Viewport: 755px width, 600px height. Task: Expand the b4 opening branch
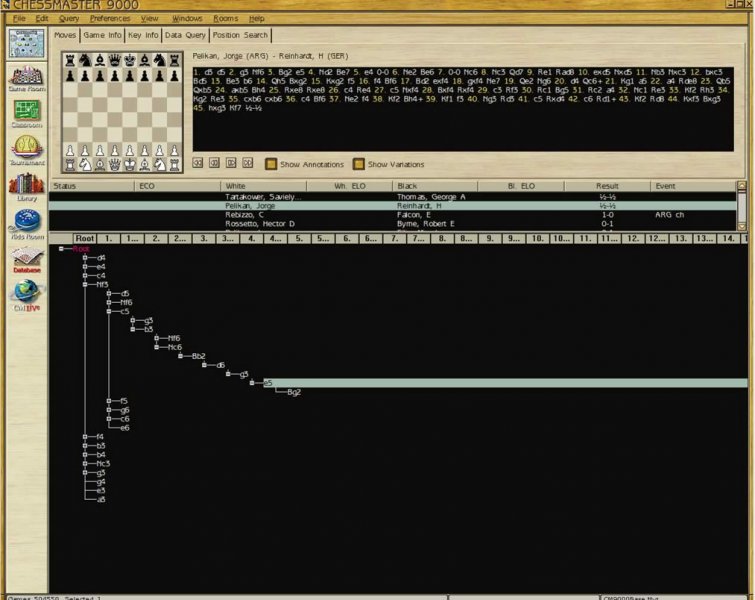pos(85,455)
